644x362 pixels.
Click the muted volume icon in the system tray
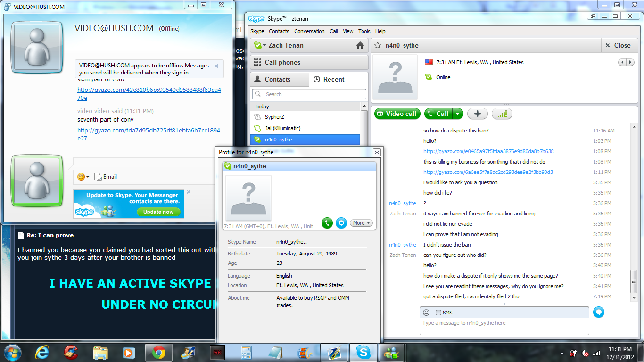tap(585, 353)
